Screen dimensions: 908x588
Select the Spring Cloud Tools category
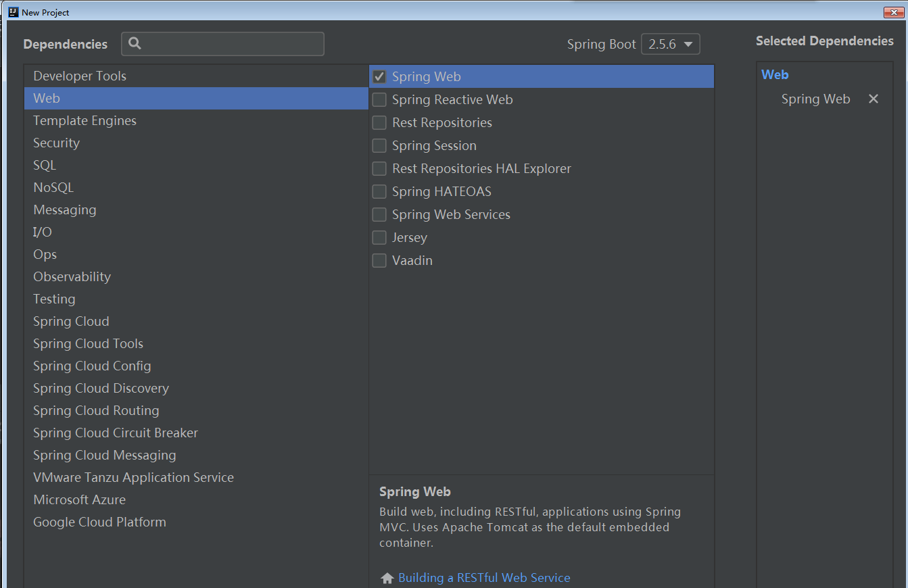[196, 343]
